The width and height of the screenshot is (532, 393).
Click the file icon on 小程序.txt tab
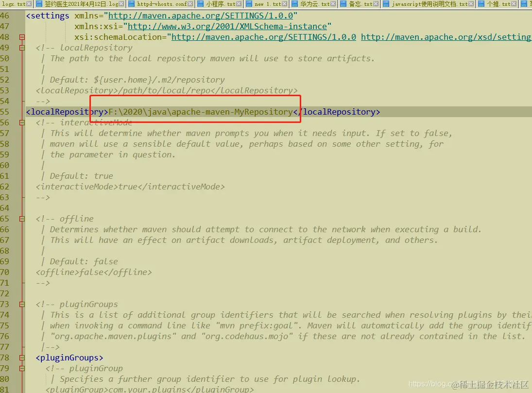pyautogui.click(x=201, y=4)
